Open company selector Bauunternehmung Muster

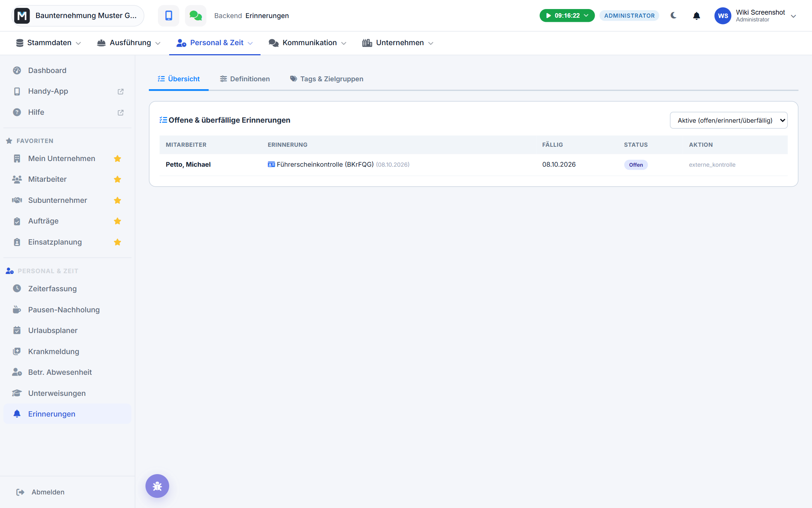(78, 15)
